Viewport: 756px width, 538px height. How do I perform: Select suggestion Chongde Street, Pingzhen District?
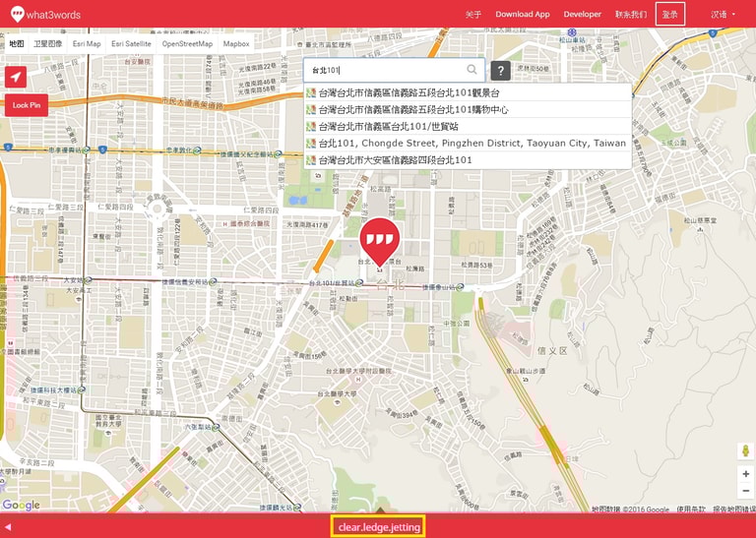coord(468,143)
